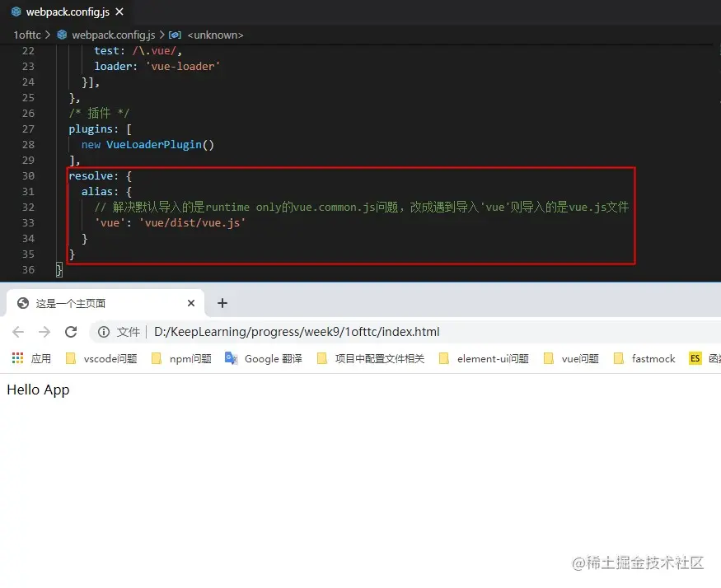Click the comment line about runtime only vue.common.js

tap(362, 208)
